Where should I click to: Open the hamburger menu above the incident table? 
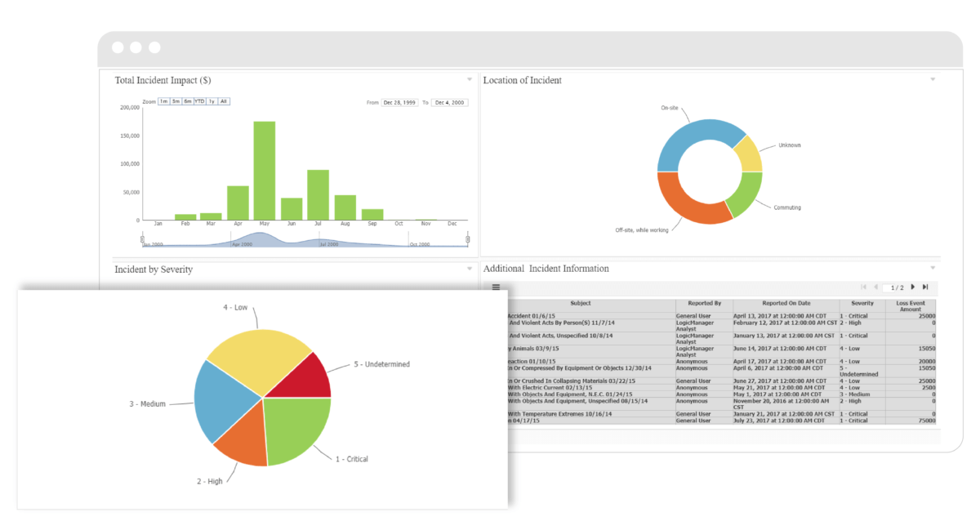point(496,287)
